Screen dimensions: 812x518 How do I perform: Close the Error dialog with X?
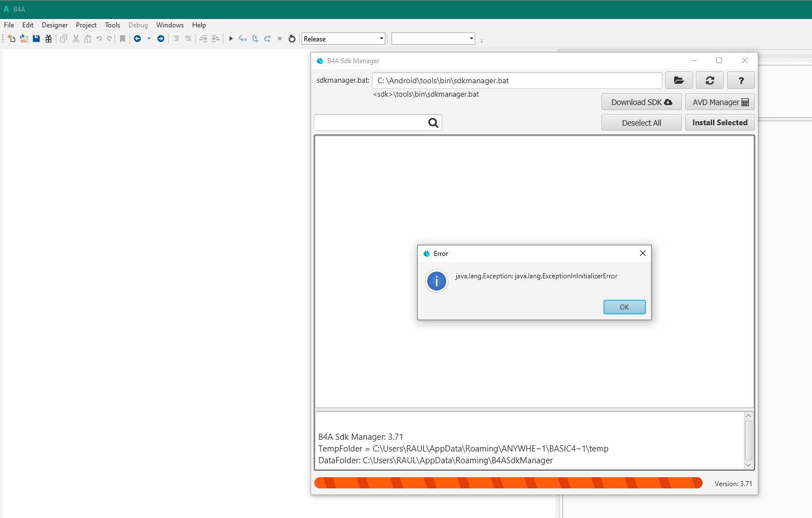pyautogui.click(x=643, y=253)
